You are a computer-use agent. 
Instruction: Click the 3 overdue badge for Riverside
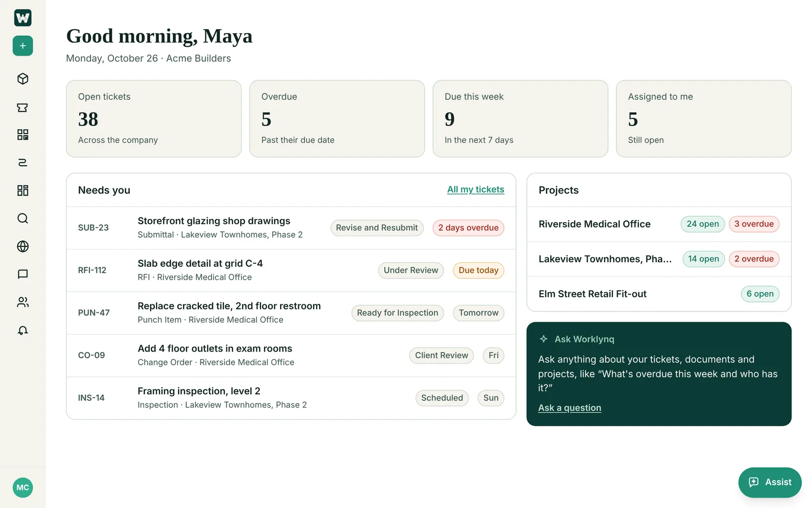754,224
